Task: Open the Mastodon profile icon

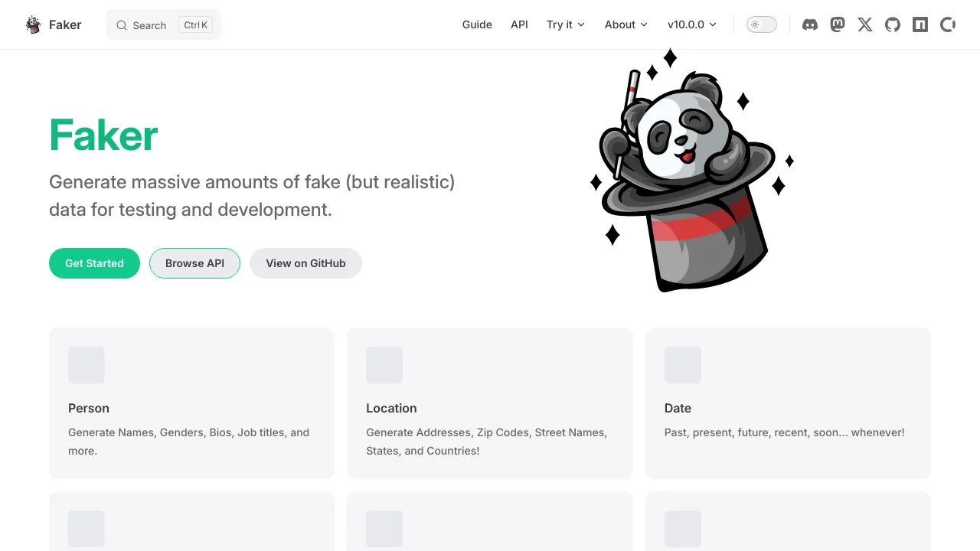Action: [x=838, y=24]
